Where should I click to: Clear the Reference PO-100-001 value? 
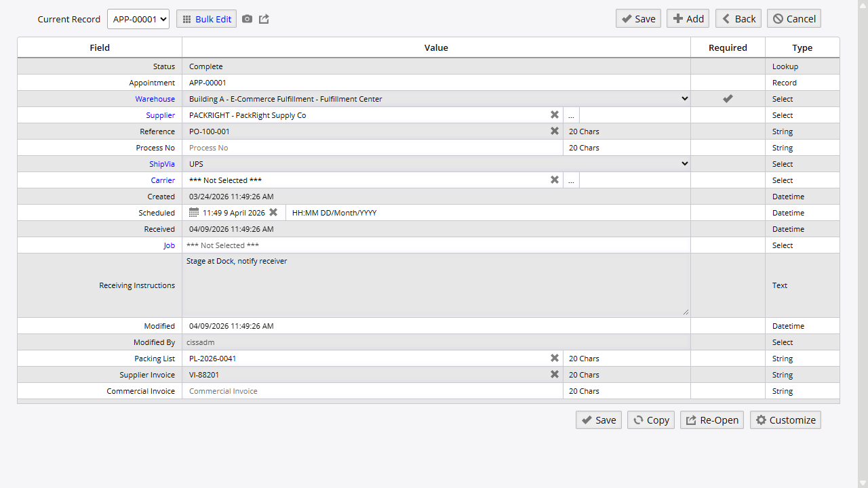click(554, 131)
